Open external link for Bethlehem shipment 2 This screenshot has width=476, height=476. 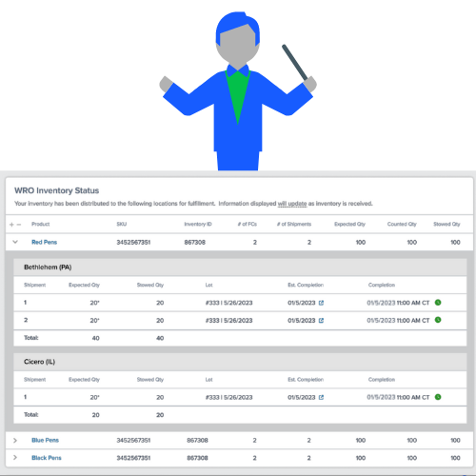click(x=321, y=321)
